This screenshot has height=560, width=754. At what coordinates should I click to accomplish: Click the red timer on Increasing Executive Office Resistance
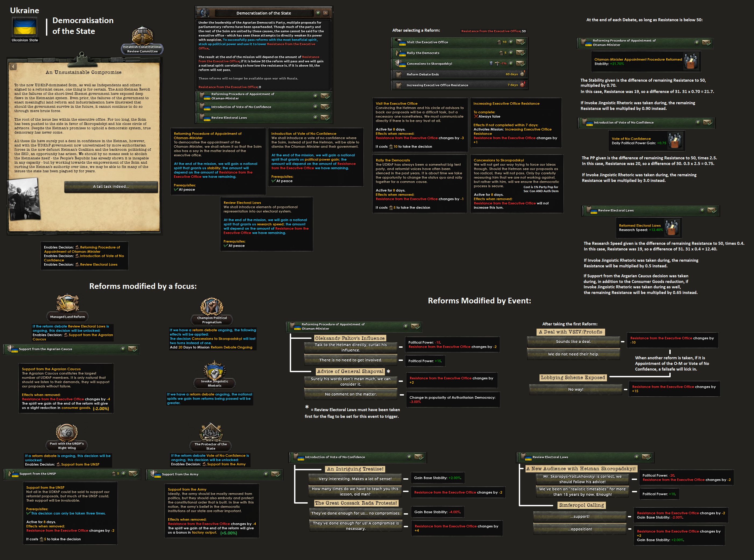pos(523,85)
